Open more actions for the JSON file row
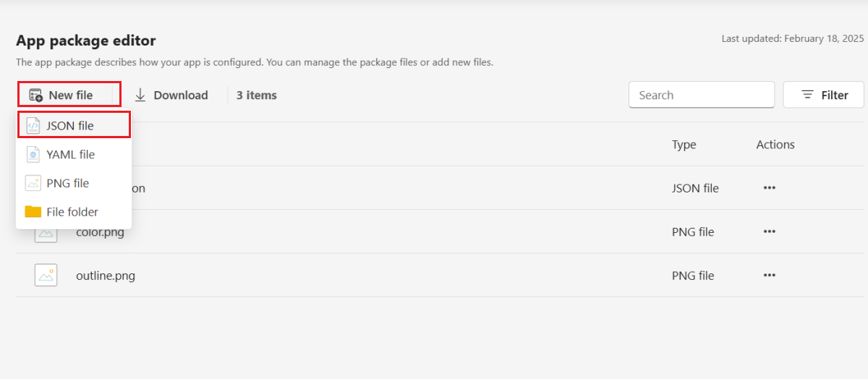Screen dimensions: 868x379 (x=769, y=188)
